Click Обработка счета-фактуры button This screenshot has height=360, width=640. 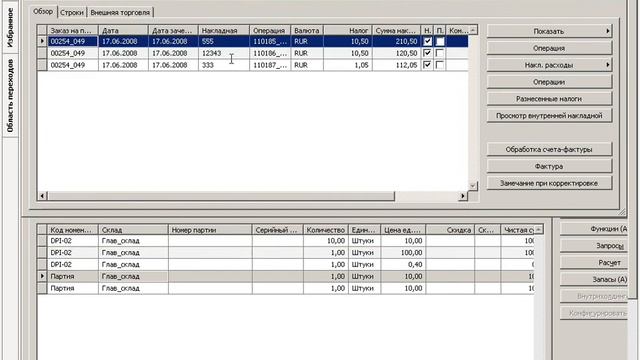(x=549, y=149)
